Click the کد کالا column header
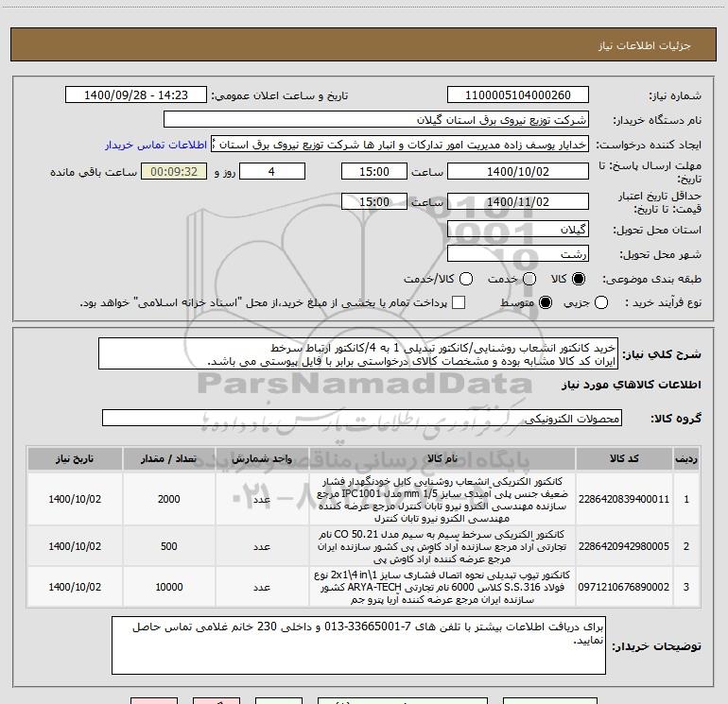 [624, 459]
